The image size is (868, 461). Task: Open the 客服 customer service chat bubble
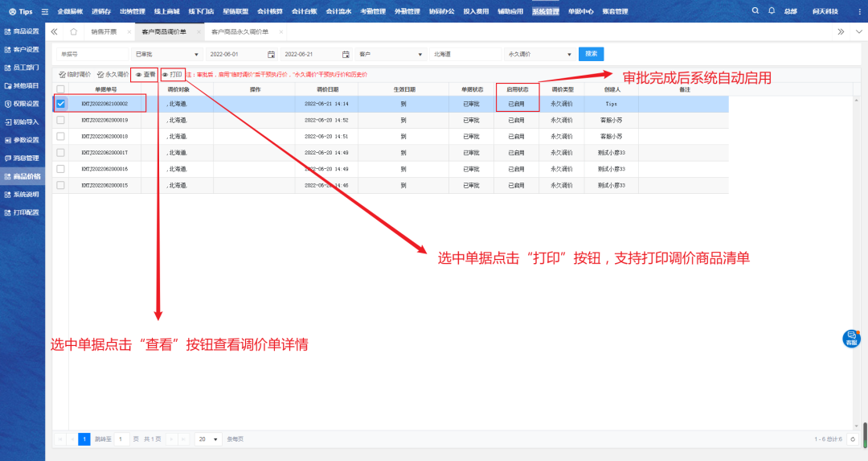click(x=851, y=338)
